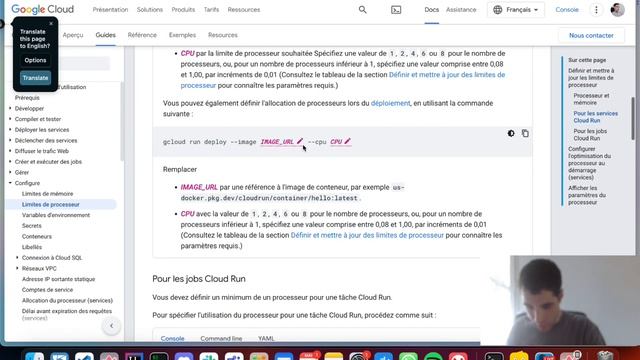Collapse the Configure section
The height and width of the screenshot is (360, 640).
click(10, 183)
